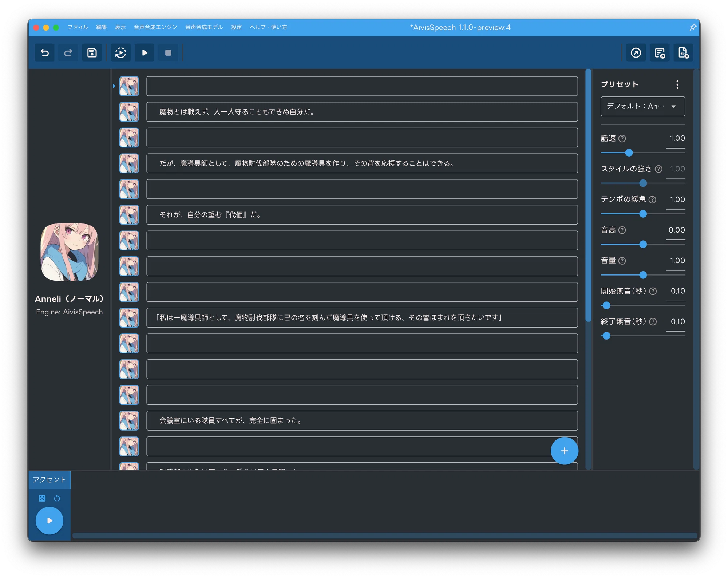Click the dice randomize icon in accent panel
Screen dimensions: 728x578
tap(42, 498)
